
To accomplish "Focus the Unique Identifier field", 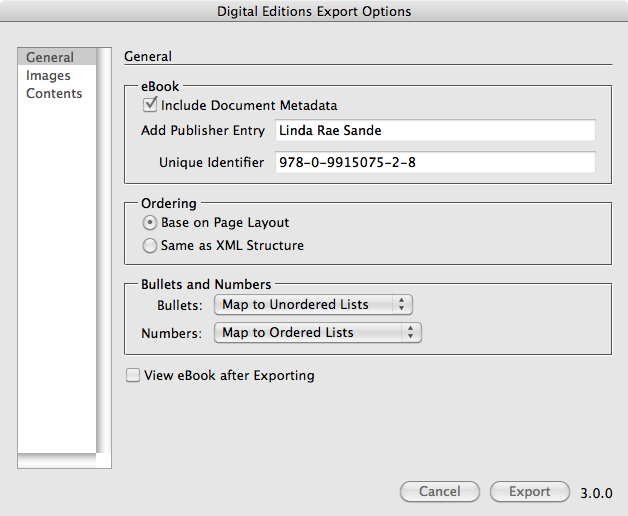I will pos(434,163).
